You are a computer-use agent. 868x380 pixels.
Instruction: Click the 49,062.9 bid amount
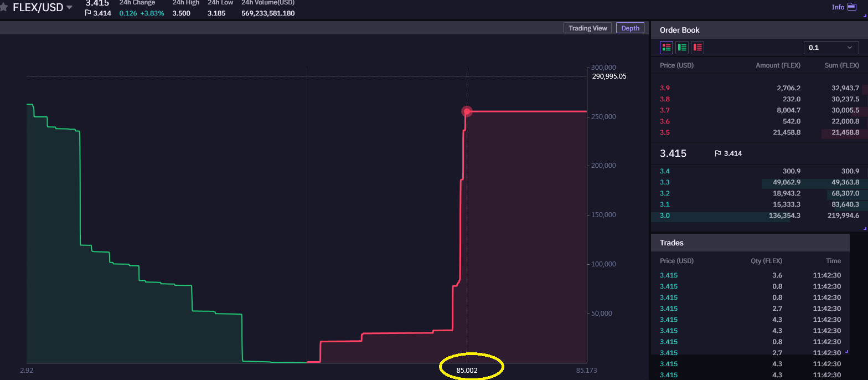click(787, 182)
